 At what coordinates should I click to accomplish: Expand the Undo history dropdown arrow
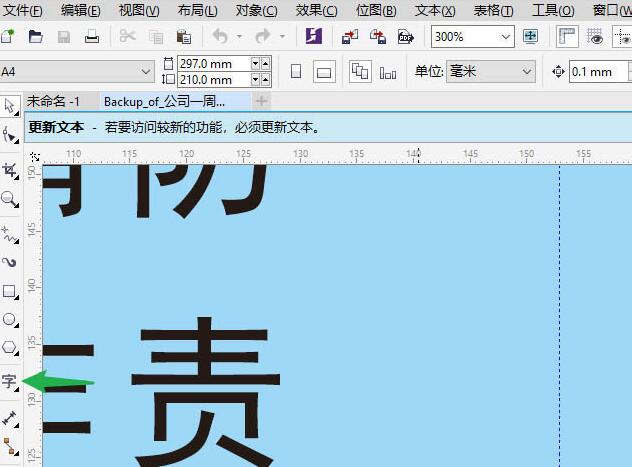239,37
